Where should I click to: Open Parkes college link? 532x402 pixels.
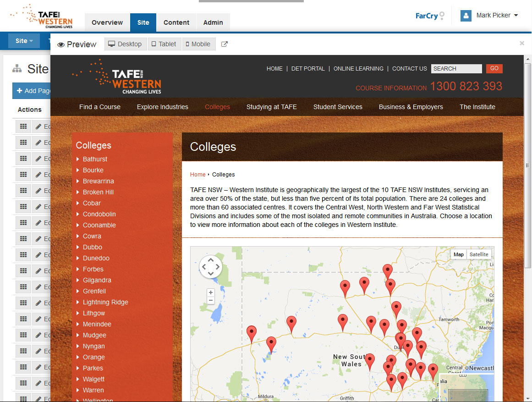pyautogui.click(x=93, y=368)
